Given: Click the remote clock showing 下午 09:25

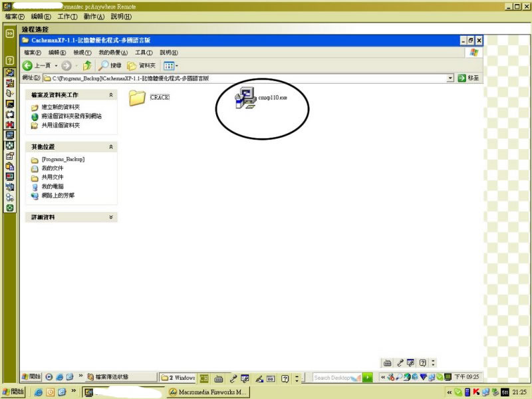Looking at the screenshot, I should 467,377.
